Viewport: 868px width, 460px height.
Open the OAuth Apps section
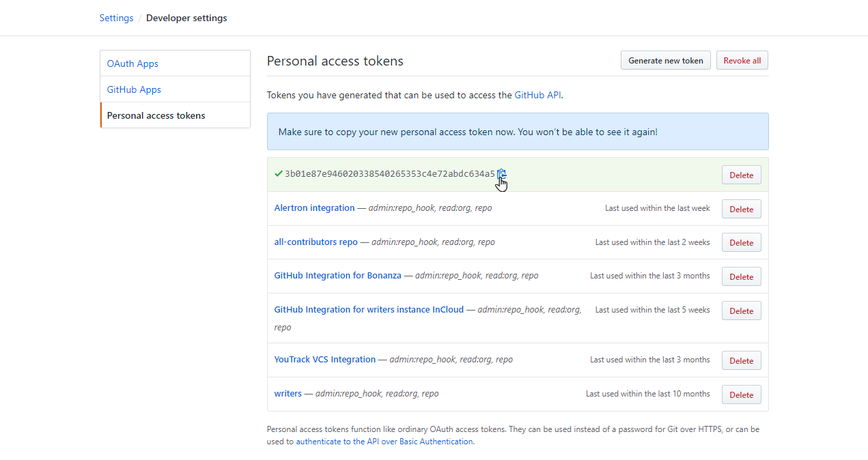click(132, 63)
